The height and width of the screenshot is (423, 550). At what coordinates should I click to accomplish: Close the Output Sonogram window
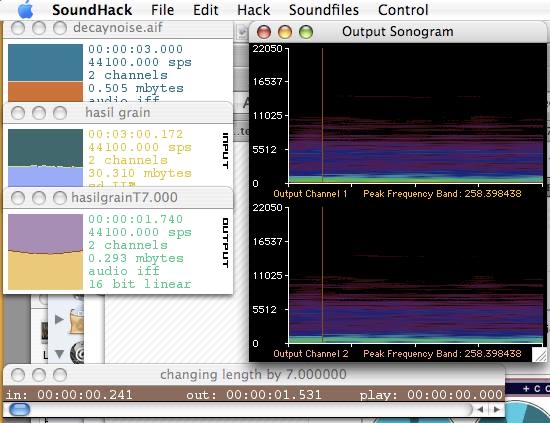point(263,32)
